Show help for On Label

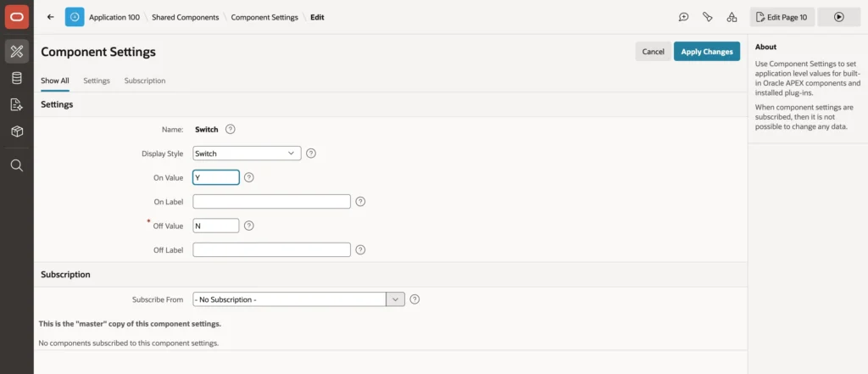(x=360, y=202)
